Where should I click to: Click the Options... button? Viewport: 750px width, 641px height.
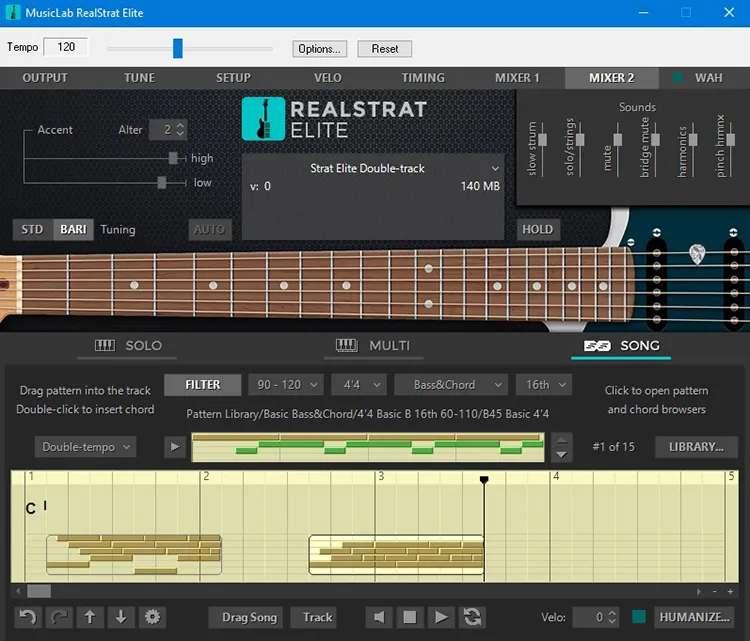click(320, 49)
